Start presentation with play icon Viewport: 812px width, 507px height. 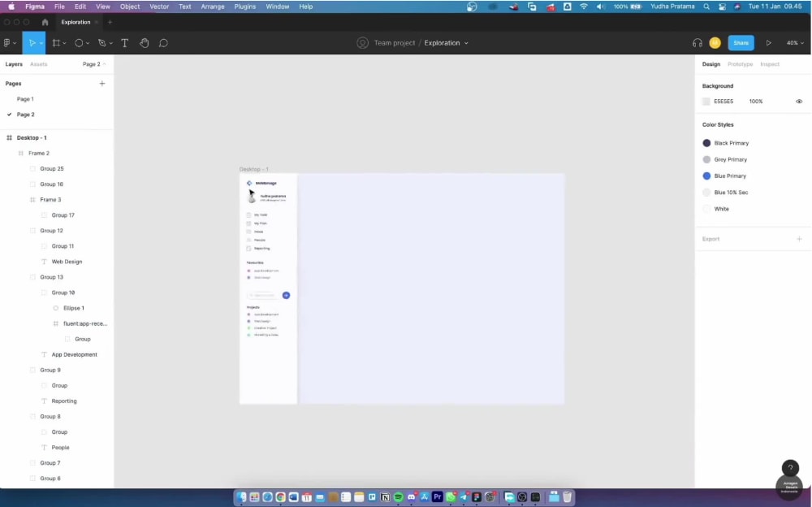(x=768, y=43)
